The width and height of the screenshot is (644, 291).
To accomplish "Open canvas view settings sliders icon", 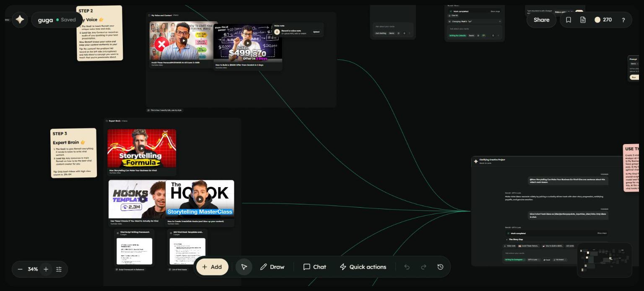I will pos(59,269).
